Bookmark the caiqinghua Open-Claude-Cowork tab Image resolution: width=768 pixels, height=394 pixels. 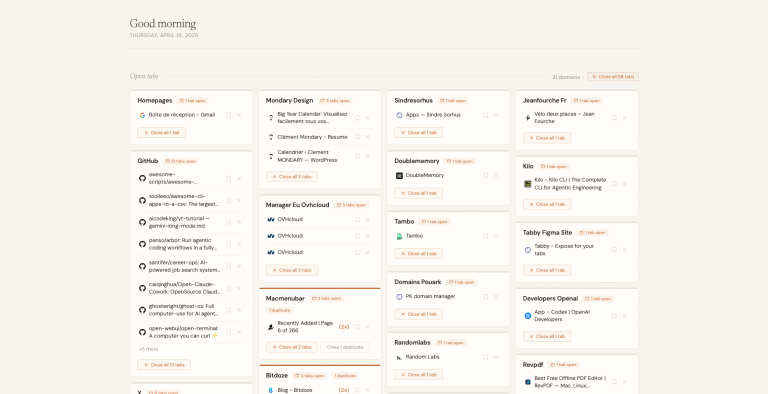tap(228, 288)
